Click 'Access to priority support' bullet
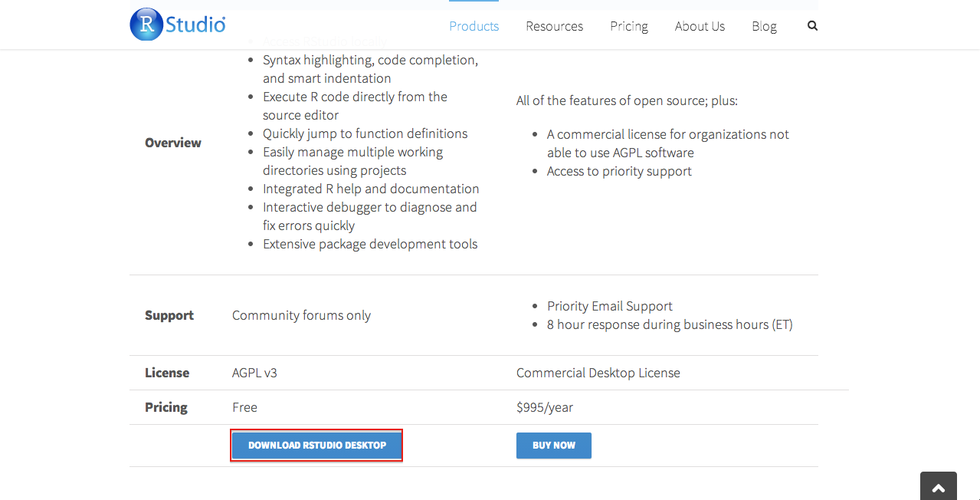980x500 pixels. tap(619, 171)
